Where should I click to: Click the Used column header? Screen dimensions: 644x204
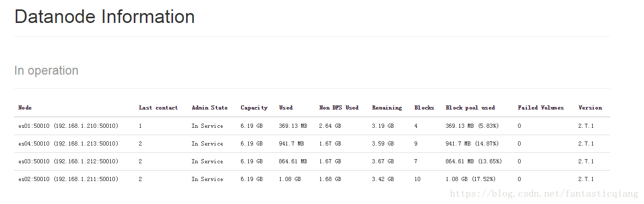(x=286, y=108)
